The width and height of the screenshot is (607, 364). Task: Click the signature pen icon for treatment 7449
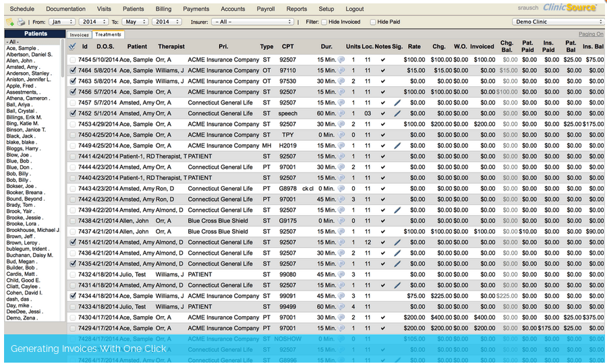(x=397, y=146)
